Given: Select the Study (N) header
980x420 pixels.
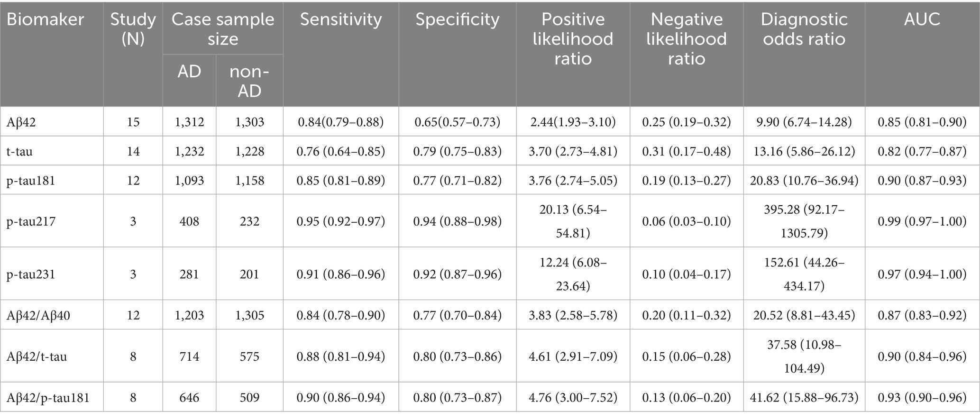Looking at the screenshot, I should [x=133, y=29].
